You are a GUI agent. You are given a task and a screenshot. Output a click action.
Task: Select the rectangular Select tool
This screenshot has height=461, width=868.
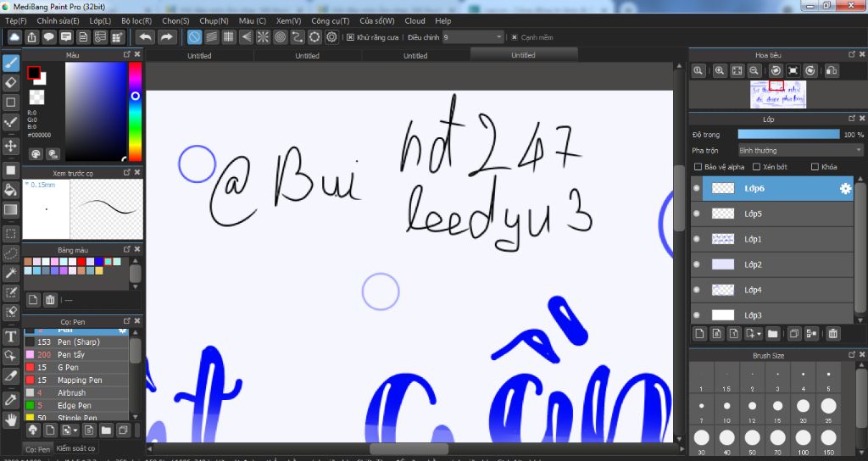(10, 233)
